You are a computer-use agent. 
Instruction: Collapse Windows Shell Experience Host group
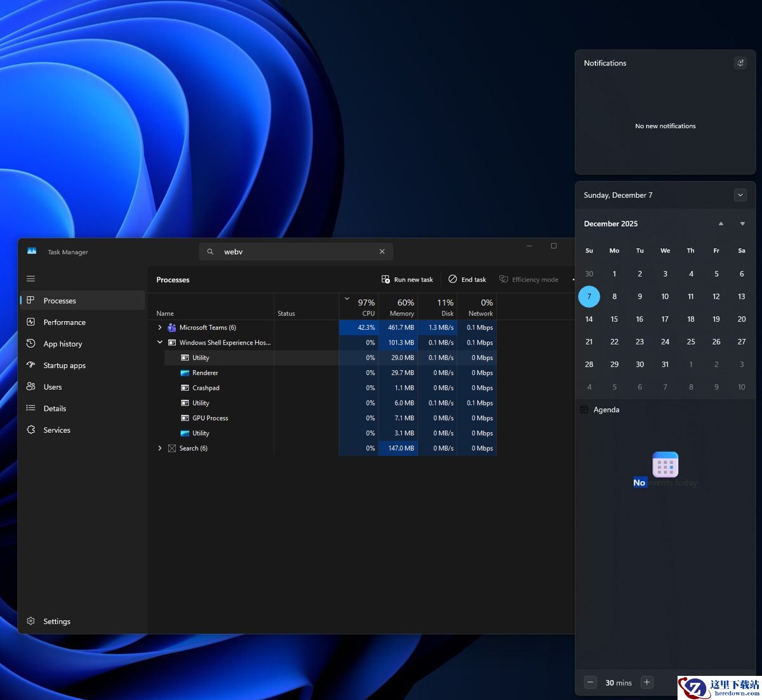(x=160, y=343)
